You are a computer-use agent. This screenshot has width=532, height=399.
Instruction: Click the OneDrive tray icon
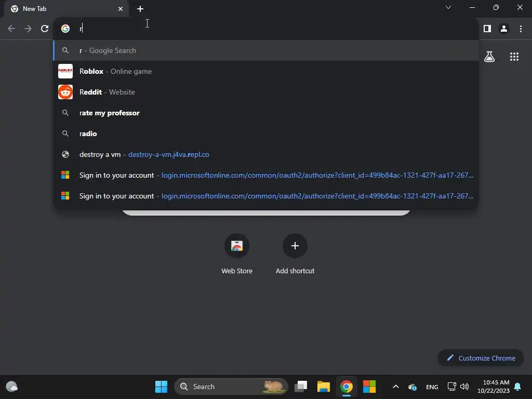click(413, 387)
